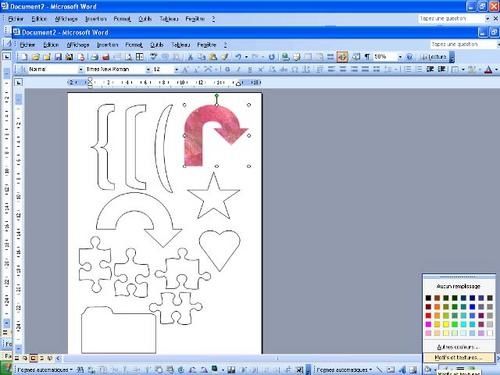
Task: Toggle the Drawing toolbar highlighted icon
Action: pos(342,57)
